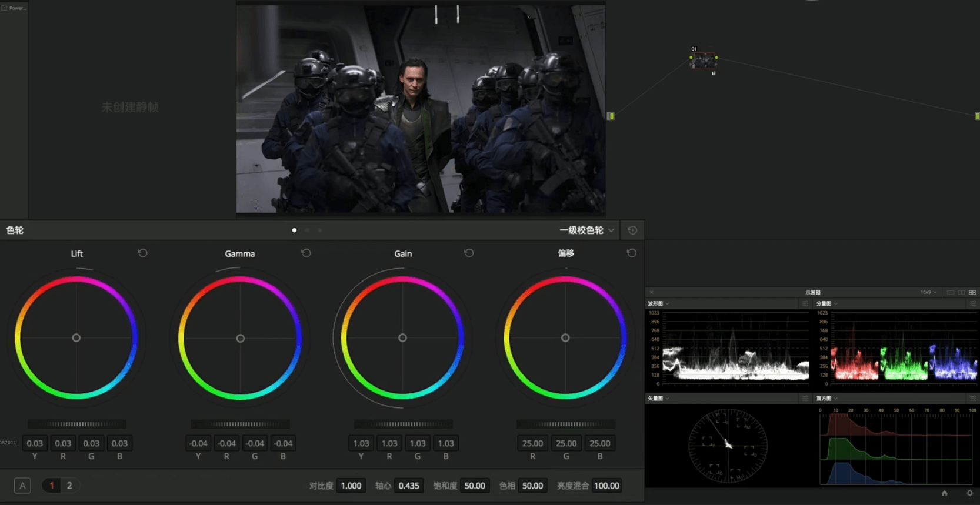The width and height of the screenshot is (980, 505).
Task: Click the Lift color wheel center point
Action: (76, 338)
